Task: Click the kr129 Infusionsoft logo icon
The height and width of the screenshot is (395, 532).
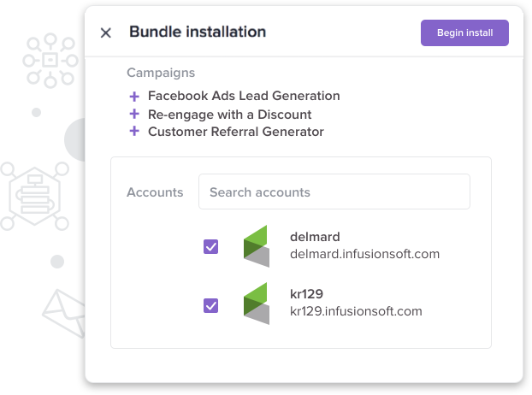Action: point(257,304)
